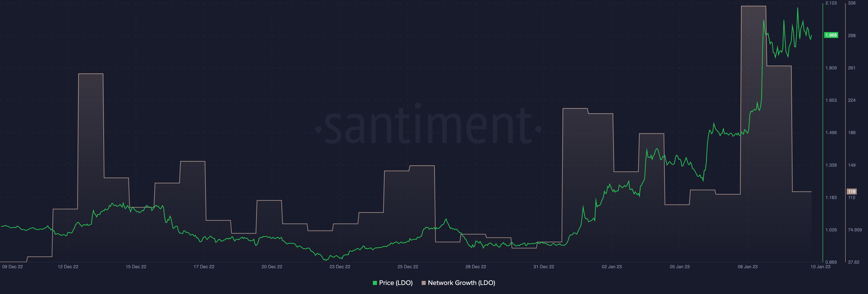Click the 28 Dec 22 date label
The width and height of the screenshot is (868, 294).
476,267
